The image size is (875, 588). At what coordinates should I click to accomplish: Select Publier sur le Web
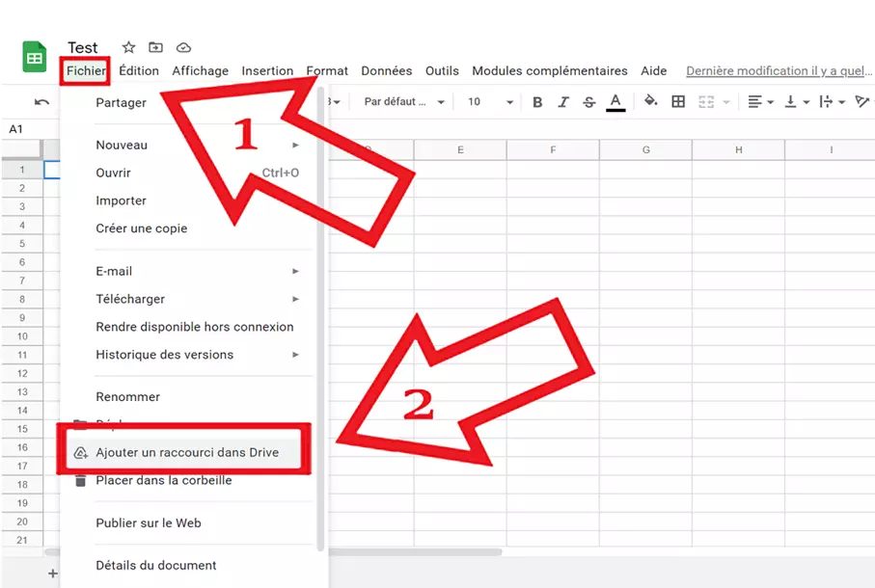[189, 523]
